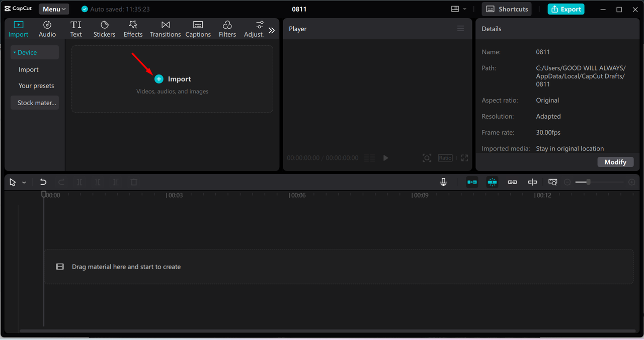
Task: Click the 00:06 mark on timeline ruler
Action: coord(298,195)
